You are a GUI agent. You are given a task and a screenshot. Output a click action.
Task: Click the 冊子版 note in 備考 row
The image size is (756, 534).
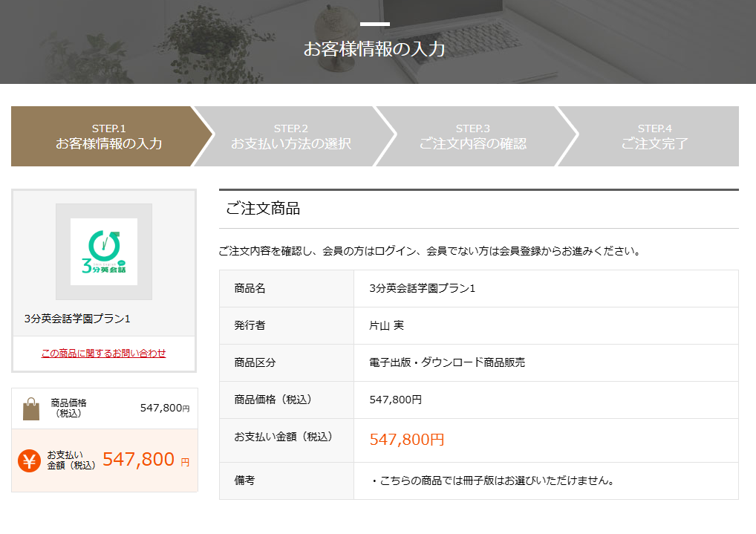coord(493,481)
